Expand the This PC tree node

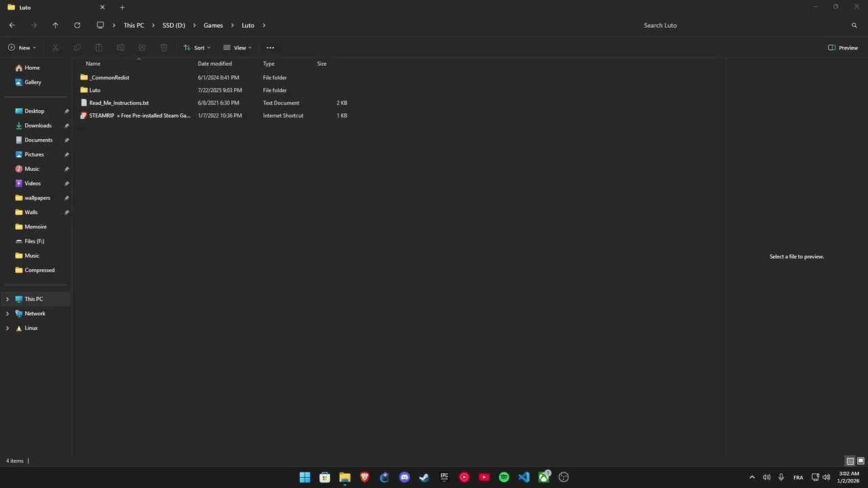click(x=7, y=299)
